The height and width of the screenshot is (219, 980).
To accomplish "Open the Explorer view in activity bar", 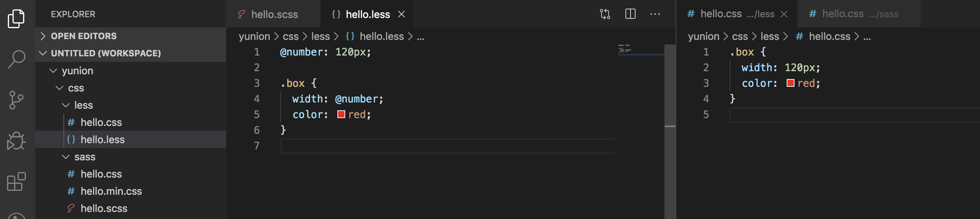I will pos(16,18).
